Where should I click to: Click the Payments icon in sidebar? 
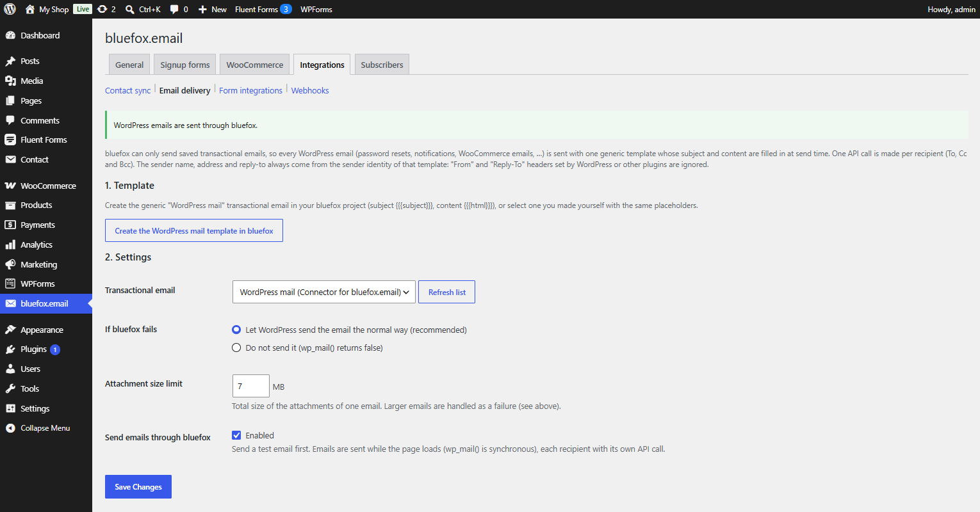click(10, 225)
